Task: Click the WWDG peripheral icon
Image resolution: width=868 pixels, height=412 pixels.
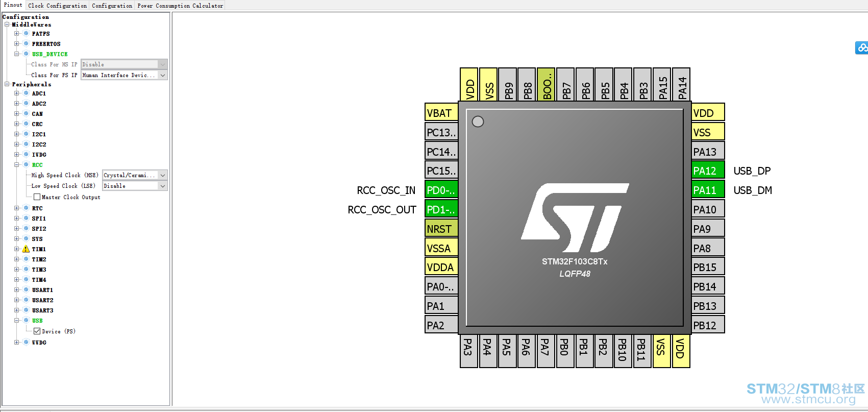Action: [x=26, y=343]
